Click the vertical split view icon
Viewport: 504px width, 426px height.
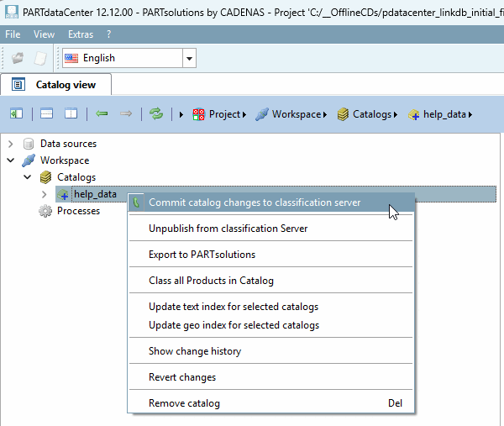point(71,113)
